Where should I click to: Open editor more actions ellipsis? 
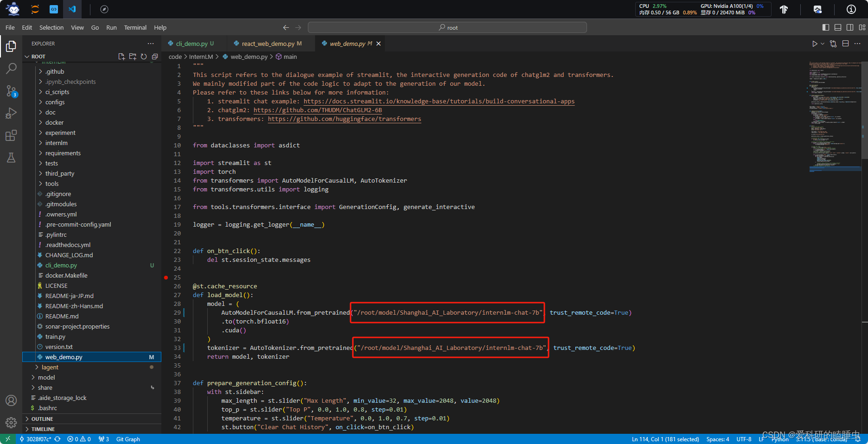click(857, 44)
